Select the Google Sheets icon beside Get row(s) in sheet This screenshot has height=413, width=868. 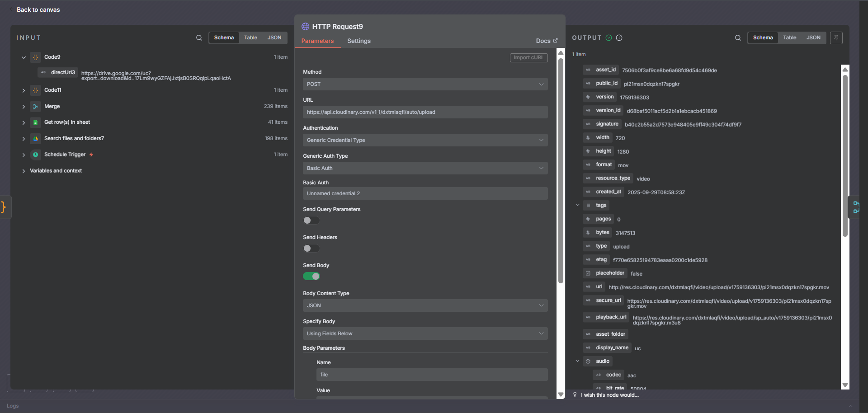[x=35, y=122]
